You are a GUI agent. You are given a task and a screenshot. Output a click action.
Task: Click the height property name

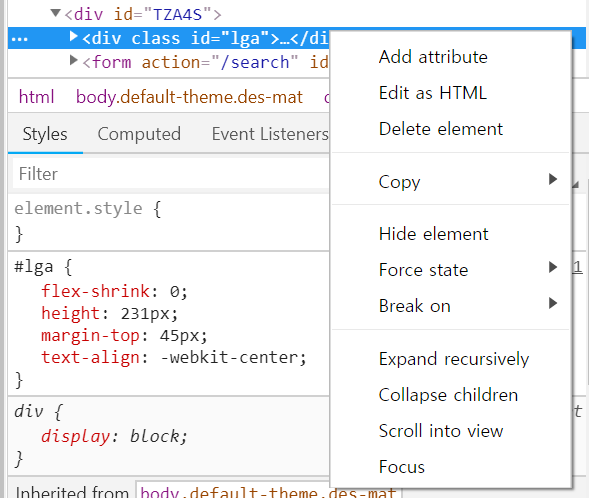coord(71,313)
